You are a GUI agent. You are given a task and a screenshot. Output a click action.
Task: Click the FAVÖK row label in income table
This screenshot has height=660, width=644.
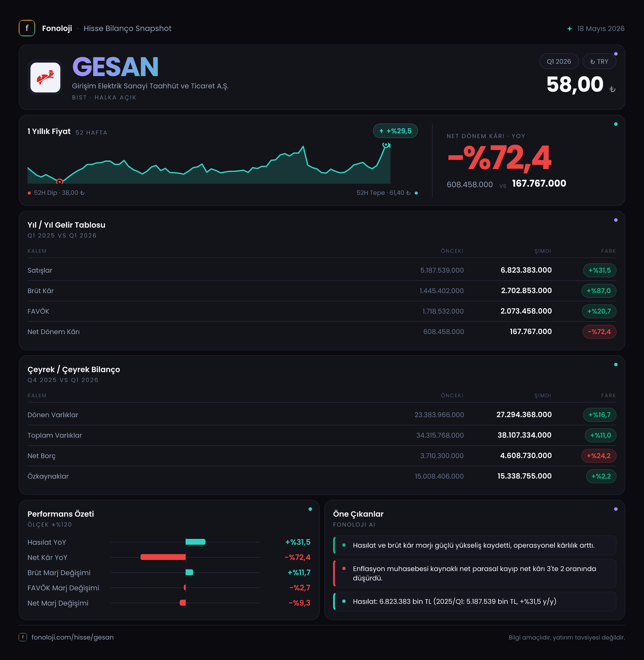(38, 311)
